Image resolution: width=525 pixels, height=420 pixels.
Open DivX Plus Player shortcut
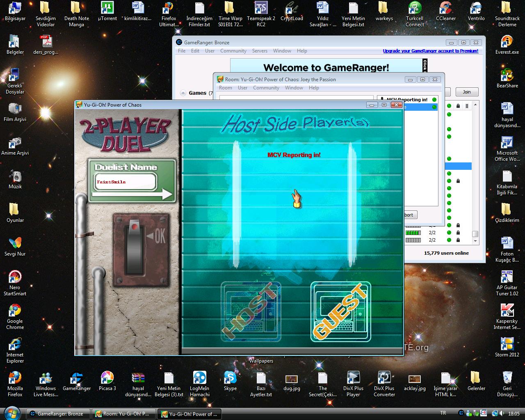(353, 384)
